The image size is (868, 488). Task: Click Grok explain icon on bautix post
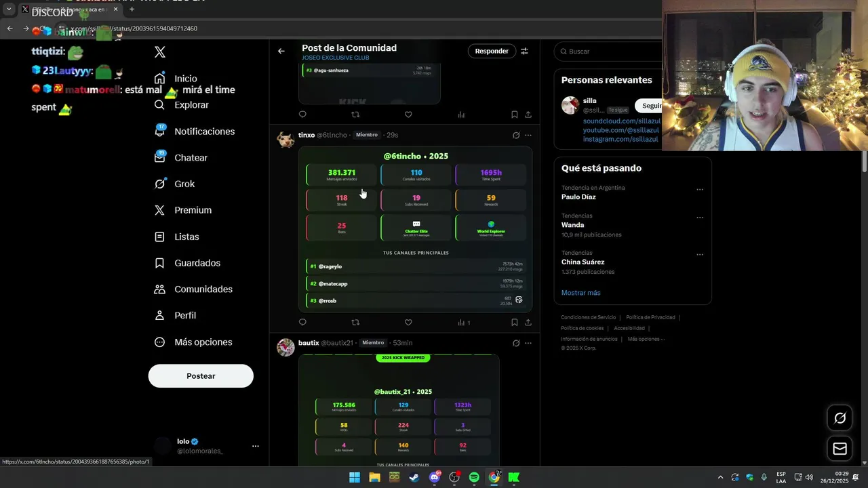point(516,343)
